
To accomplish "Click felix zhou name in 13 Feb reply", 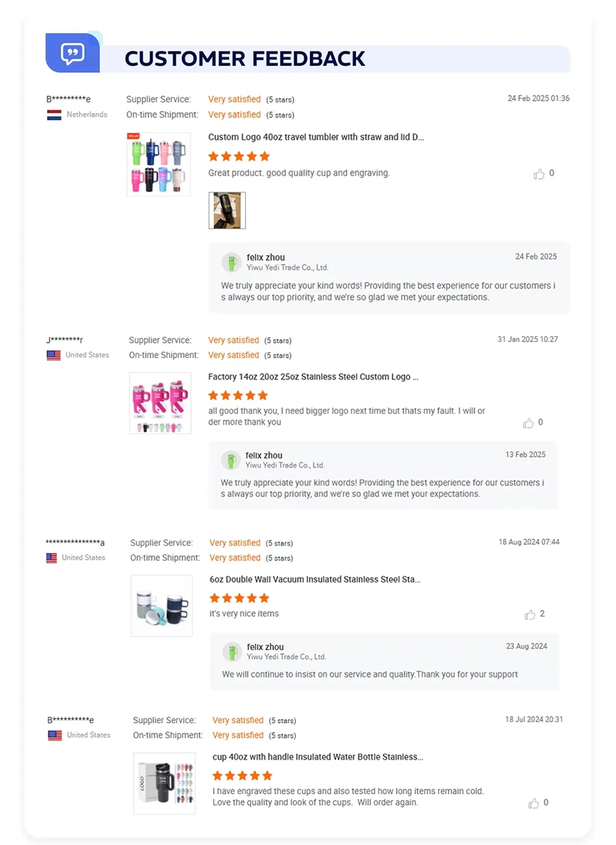I will point(264,455).
